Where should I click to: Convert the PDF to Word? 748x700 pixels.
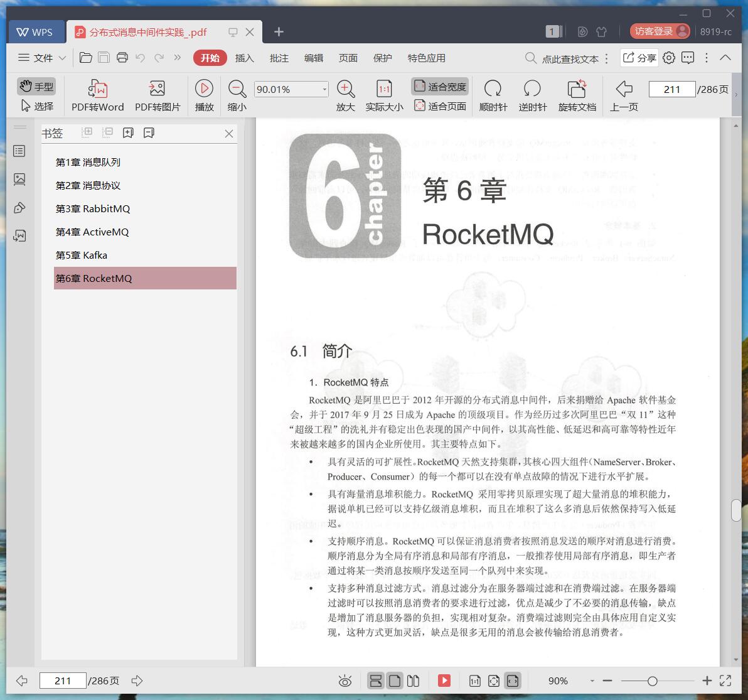coord(98,95)
